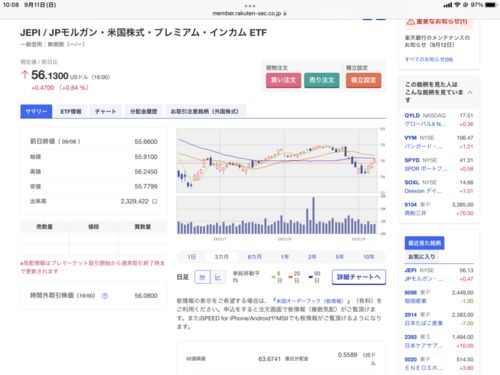Click the 前日終値 value 55.6600
This screenshot has width=500, height=375.
click(x=146, y=142)
